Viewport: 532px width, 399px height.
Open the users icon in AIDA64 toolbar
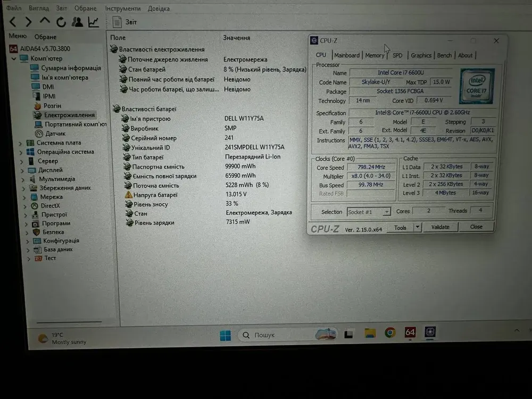[77, 22]
